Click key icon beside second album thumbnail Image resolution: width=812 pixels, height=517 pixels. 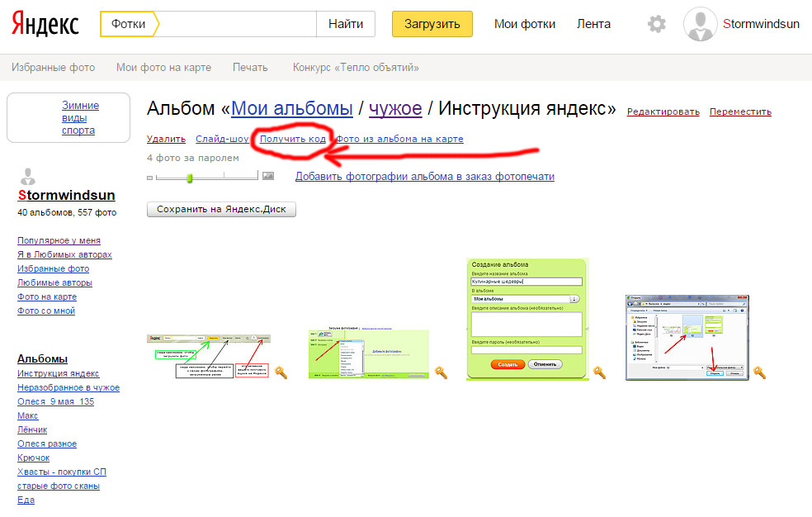click(441, 372)
